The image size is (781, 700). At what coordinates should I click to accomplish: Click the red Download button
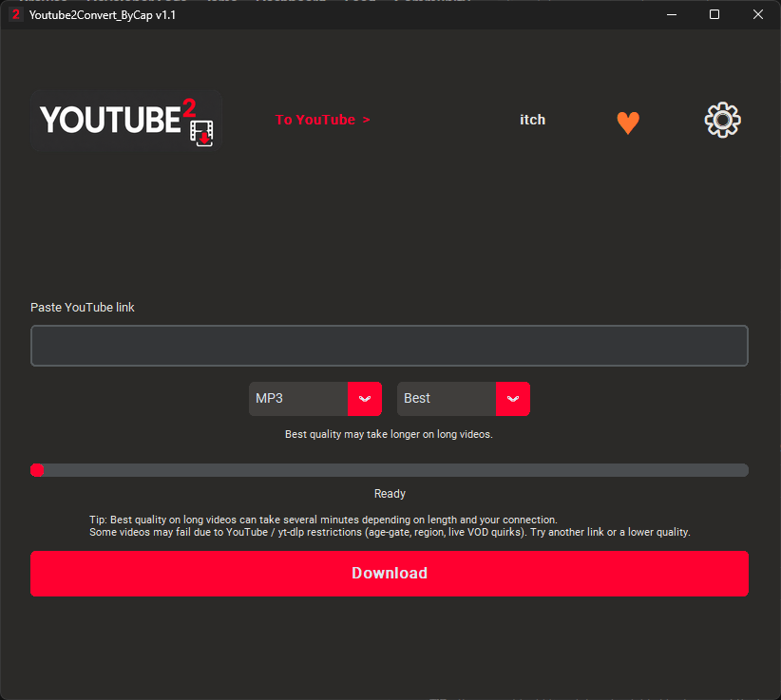[x=389, y=574]
